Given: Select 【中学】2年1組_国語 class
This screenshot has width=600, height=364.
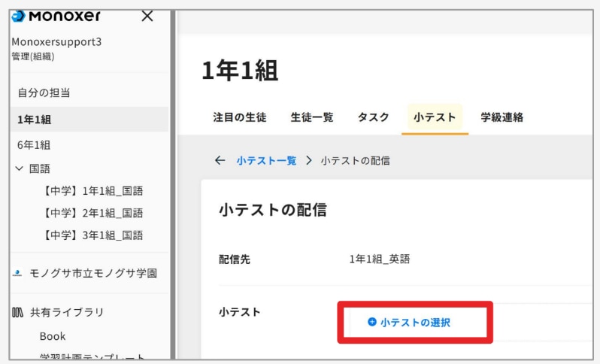Looking at the screenshot, I should click(x=92, y=213).
